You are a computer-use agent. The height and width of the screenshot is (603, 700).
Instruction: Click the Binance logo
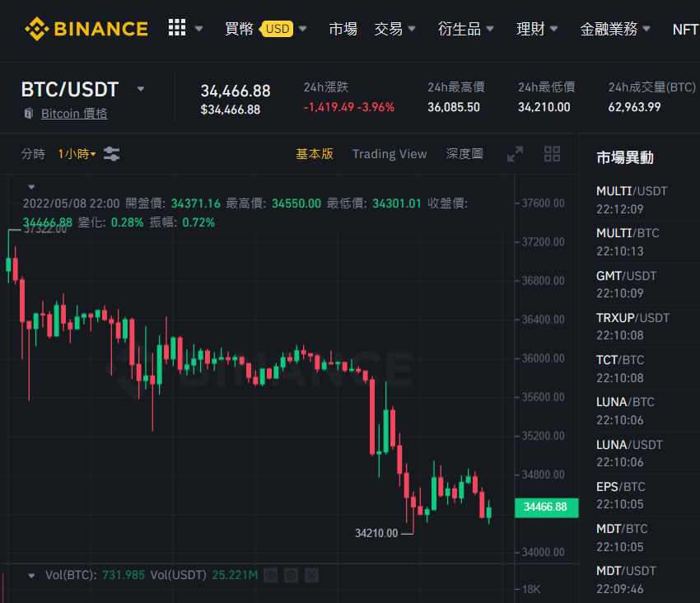click(x=86, y=29)
